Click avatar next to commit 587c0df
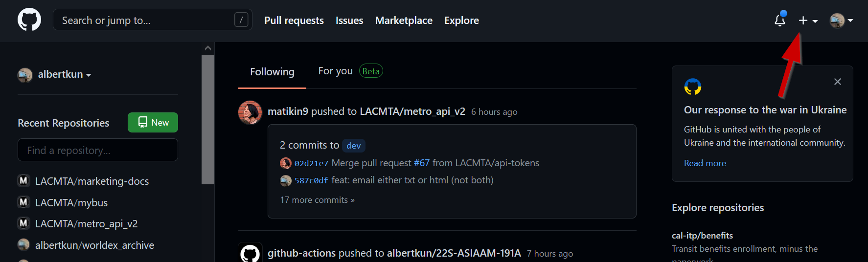The height and width of the screenshot is (262, 868). coord(286,181)
